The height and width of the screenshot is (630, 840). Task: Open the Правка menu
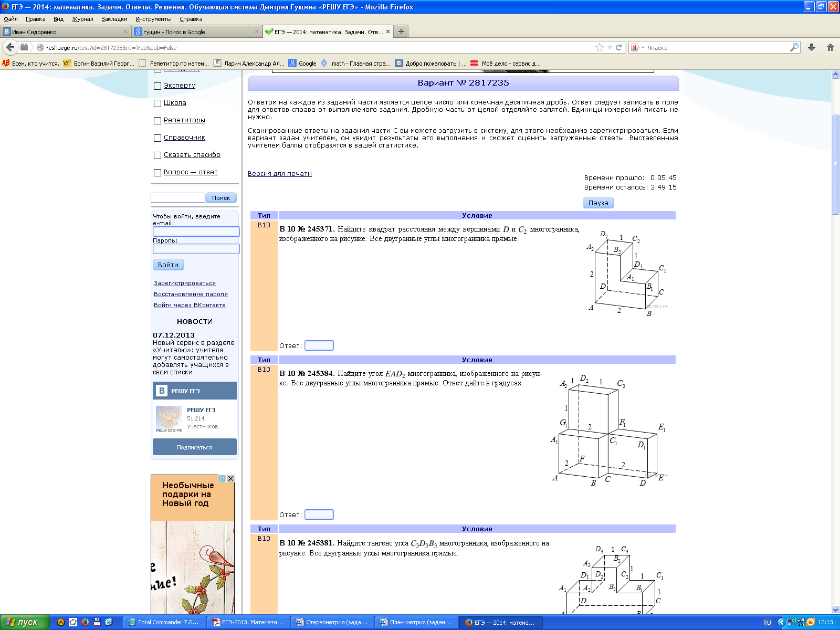(x=36, y=19)
